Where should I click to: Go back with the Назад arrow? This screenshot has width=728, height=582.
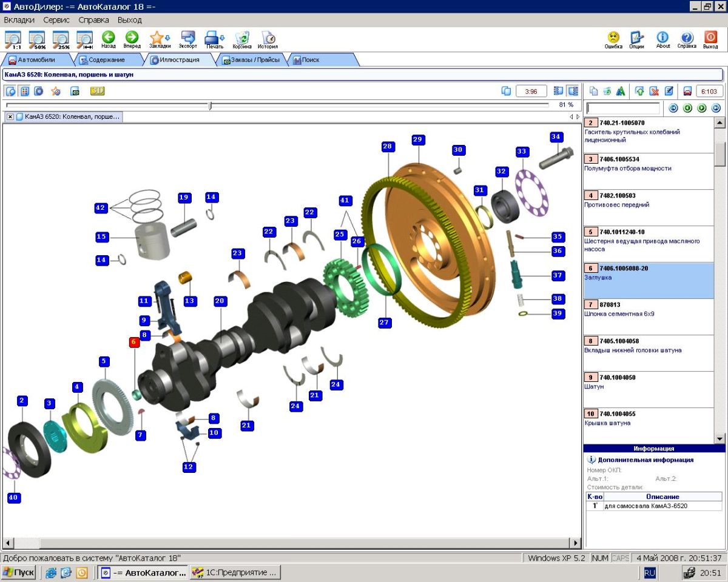pos(109,40)
